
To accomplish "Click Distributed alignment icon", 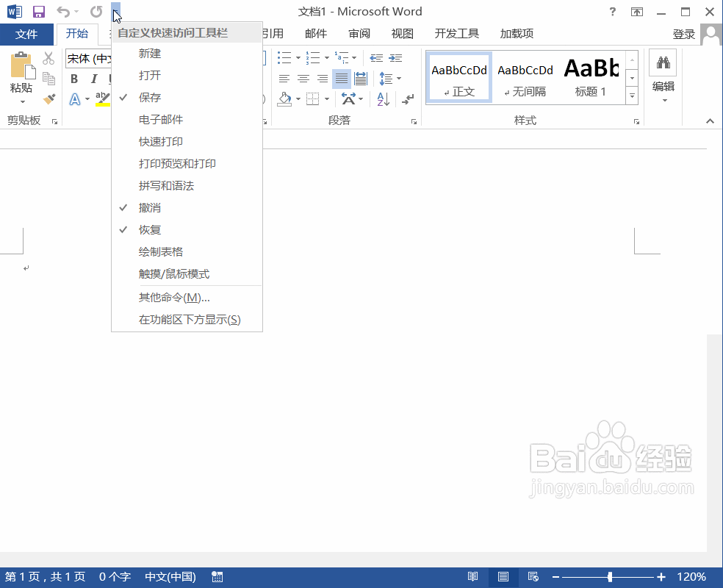I will tap(361, 79).
